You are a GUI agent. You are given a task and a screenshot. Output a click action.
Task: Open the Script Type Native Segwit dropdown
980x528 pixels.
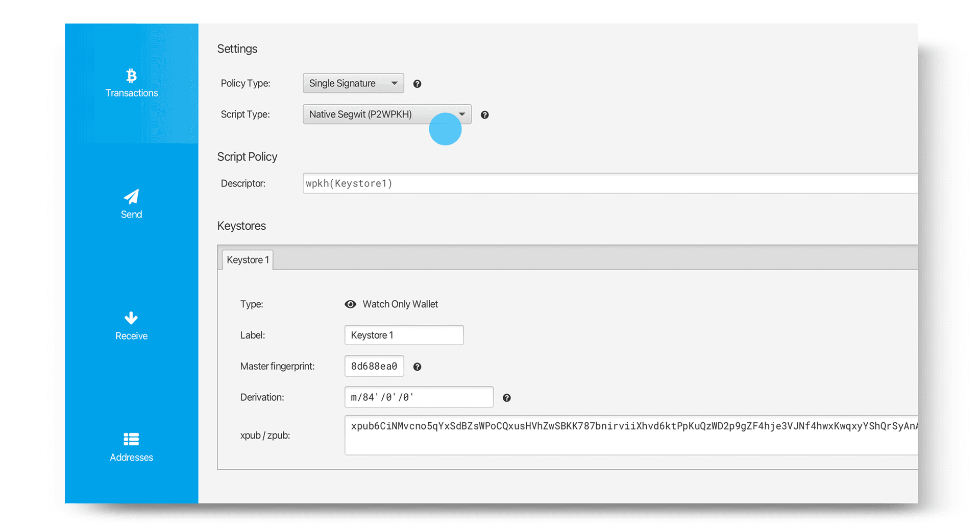pos(387,114)
